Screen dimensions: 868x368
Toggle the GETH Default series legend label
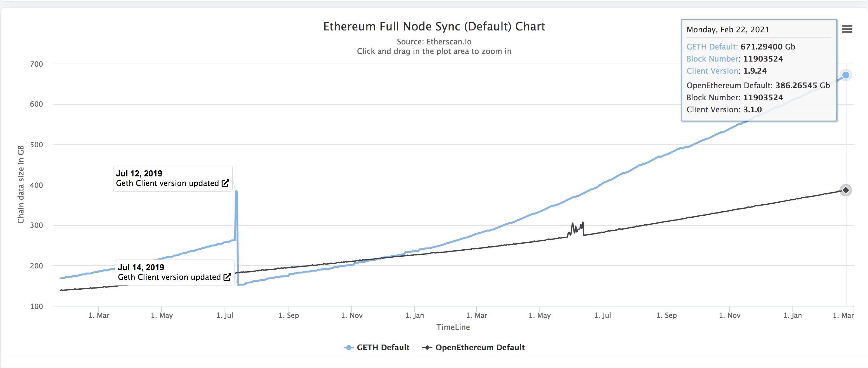point(383,347)
